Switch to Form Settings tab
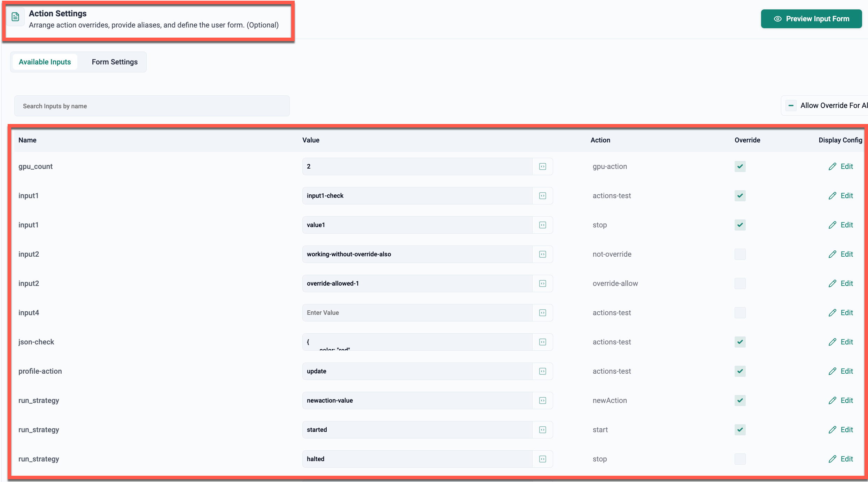 pos(115,62)
